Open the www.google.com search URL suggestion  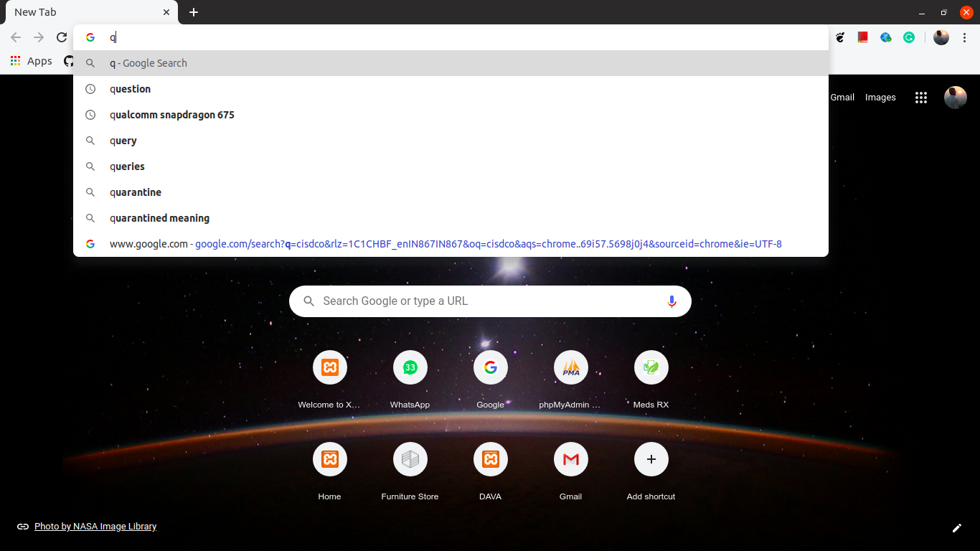coord(451,244)
